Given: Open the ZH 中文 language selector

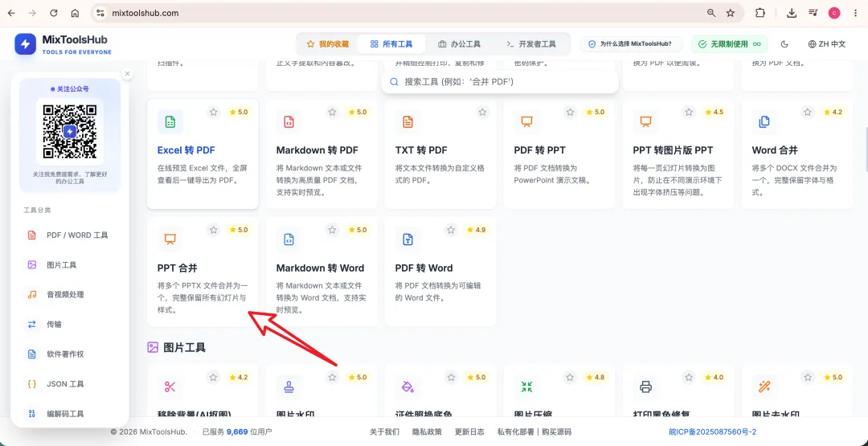Looking at the screenshot, I should click(827, 44).
